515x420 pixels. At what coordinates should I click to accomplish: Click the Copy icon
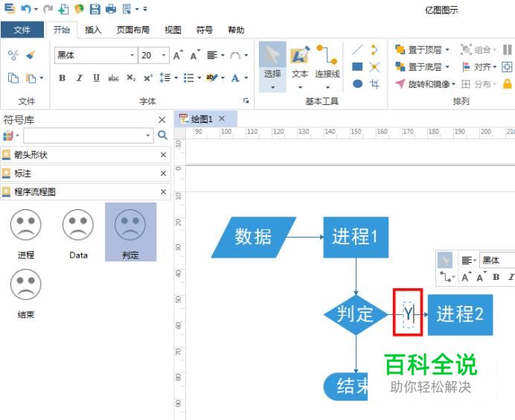click(x=13, y=78)
